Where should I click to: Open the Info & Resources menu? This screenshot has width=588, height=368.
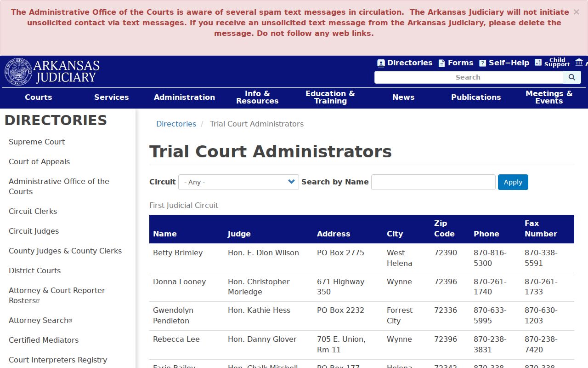(257, 97)
